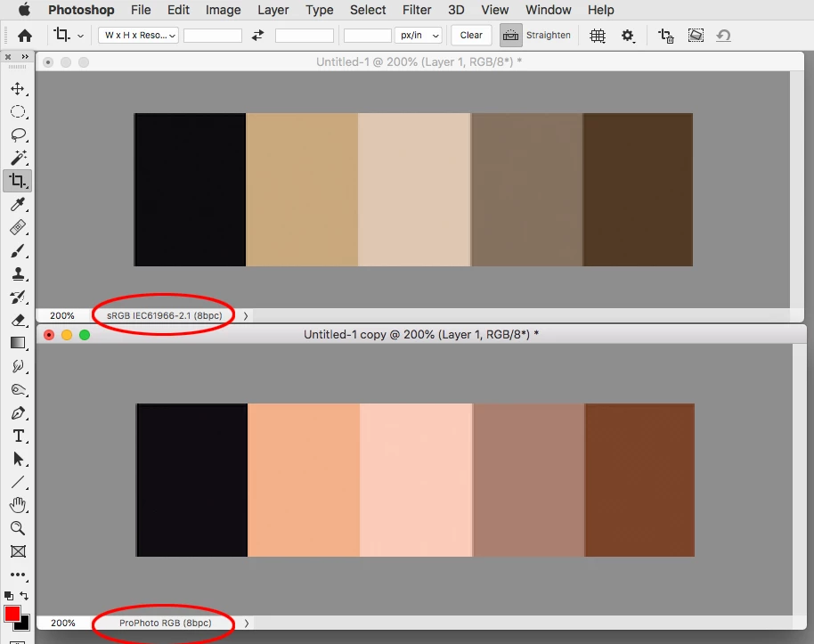Select the Move tool

tap(18, 88)
